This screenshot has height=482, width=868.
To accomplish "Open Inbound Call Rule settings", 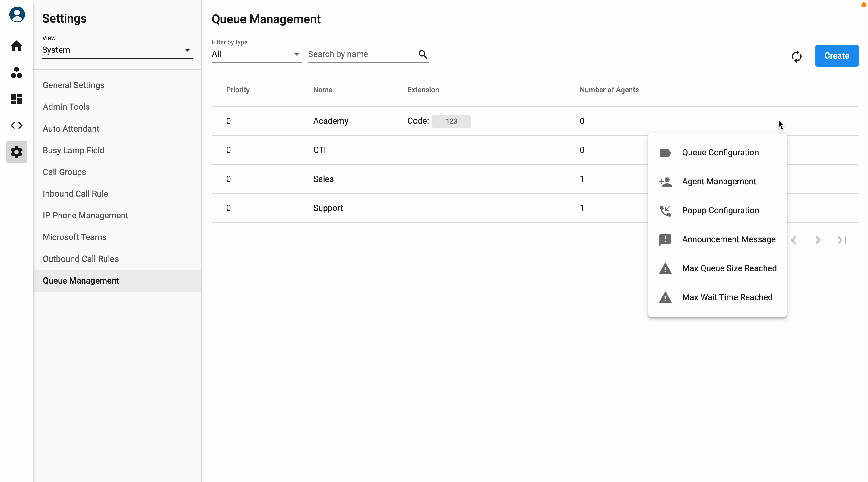I will pyautogui.click(x=117, y=194).
